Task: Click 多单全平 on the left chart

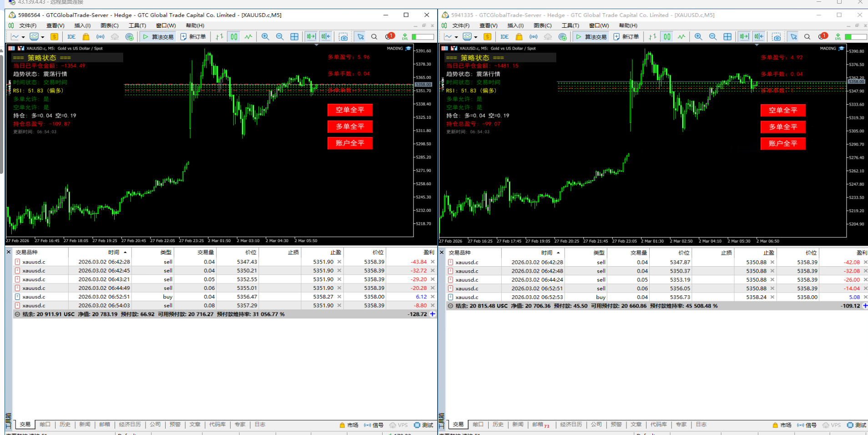Action: click(x=350, y=126)
